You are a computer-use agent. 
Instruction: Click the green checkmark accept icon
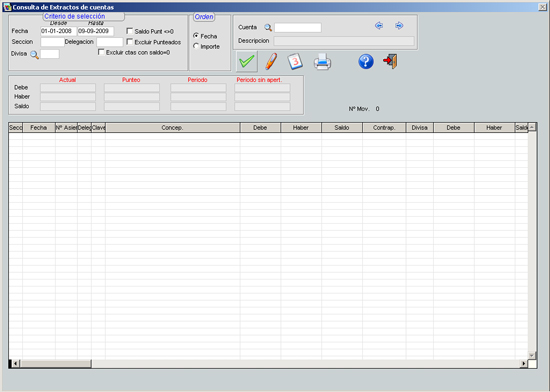[247, 61]
